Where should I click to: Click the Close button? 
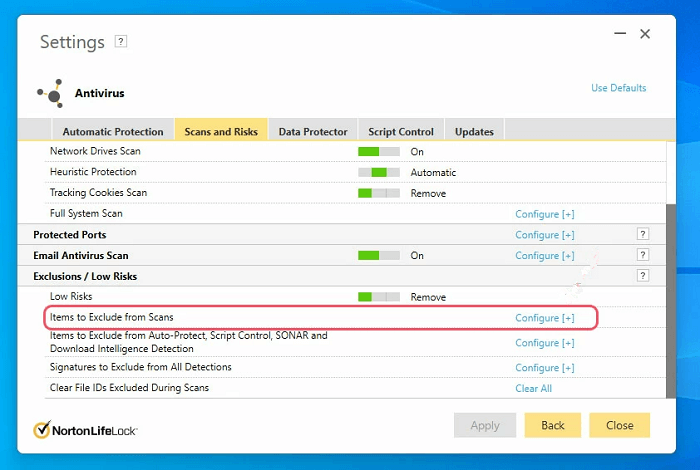point(620,425)
